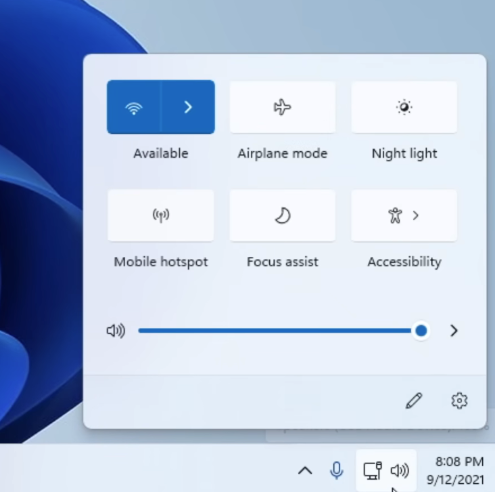Turn on Night light tile
The height and width of the screenshot is (492, 495).
(404, 107)
